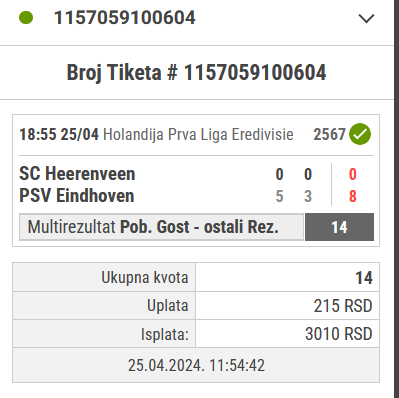The height and width of the screenshot is (398, 399).
Task: Click the red final score 0 for Heerenveen
Action: 353,174
